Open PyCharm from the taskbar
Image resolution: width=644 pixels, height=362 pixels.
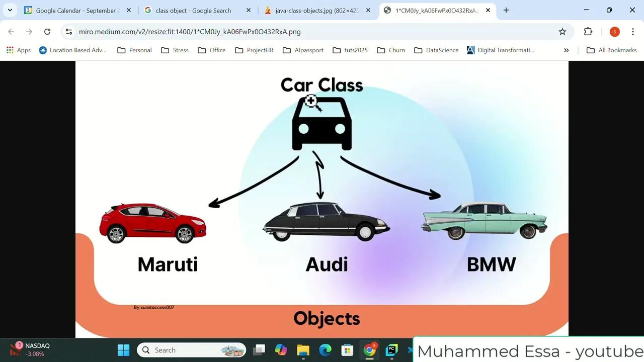coord(391,349)
